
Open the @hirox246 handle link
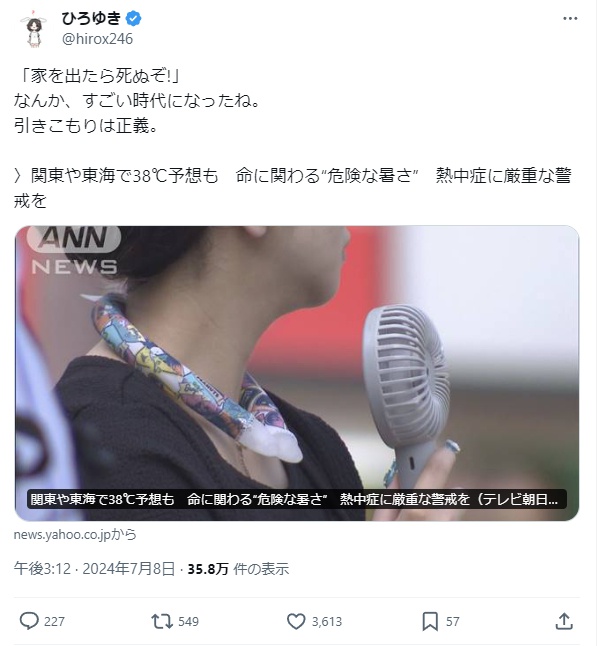point(97,39)
